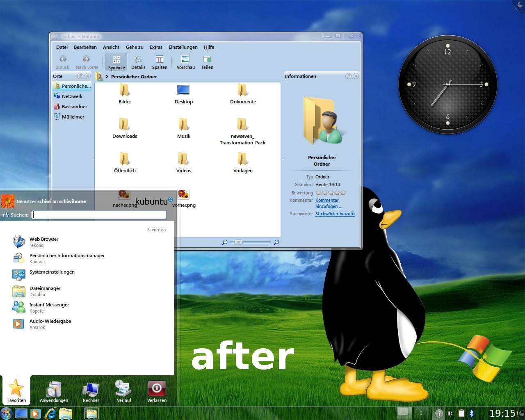Image resolution: width=525 pixels, height=420 pixels.
Task: Toggle the Vorschau preview mode
Action: 185,62
